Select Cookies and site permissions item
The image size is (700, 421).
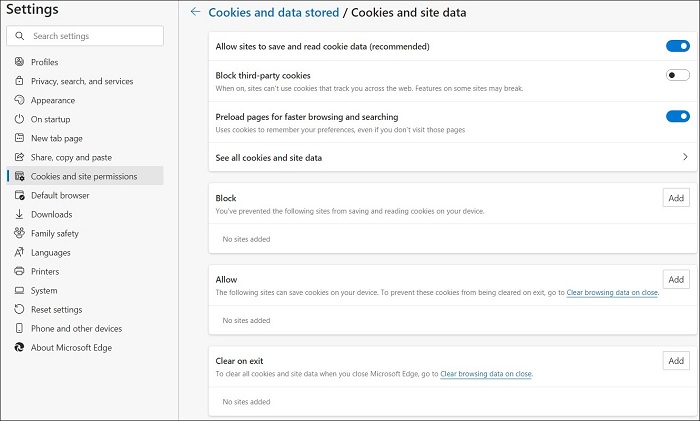coord(85,176)
